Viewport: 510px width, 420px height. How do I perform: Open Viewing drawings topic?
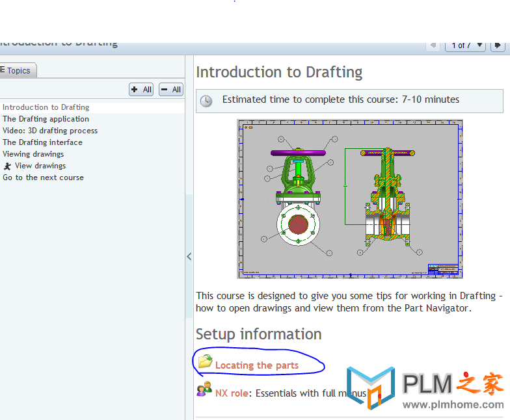point(33,154)
